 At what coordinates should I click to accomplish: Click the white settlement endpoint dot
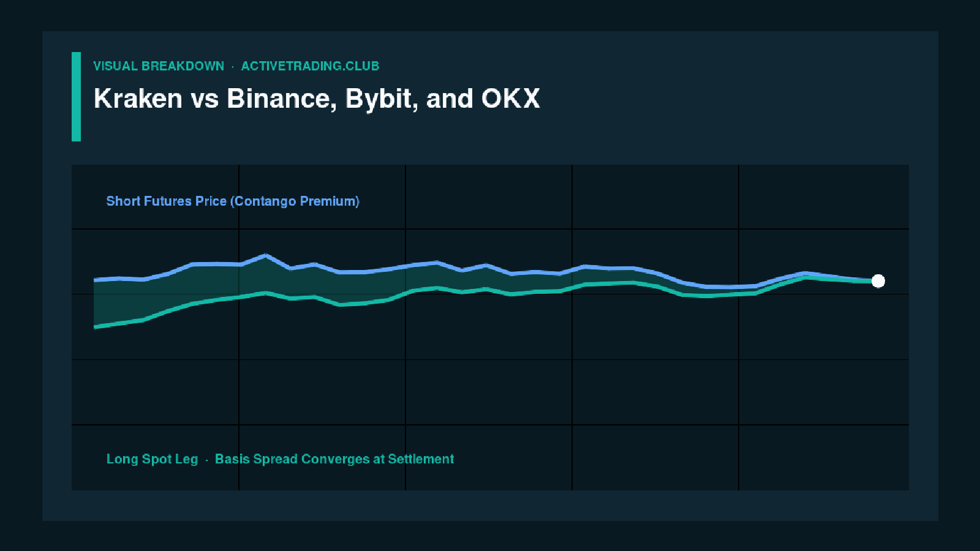pos(878,281)
